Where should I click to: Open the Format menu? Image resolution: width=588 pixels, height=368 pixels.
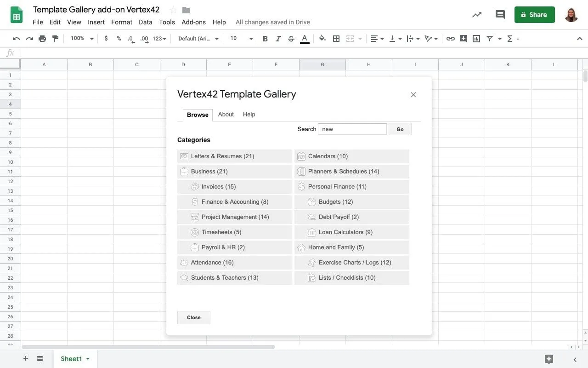[x=122, y=22]
